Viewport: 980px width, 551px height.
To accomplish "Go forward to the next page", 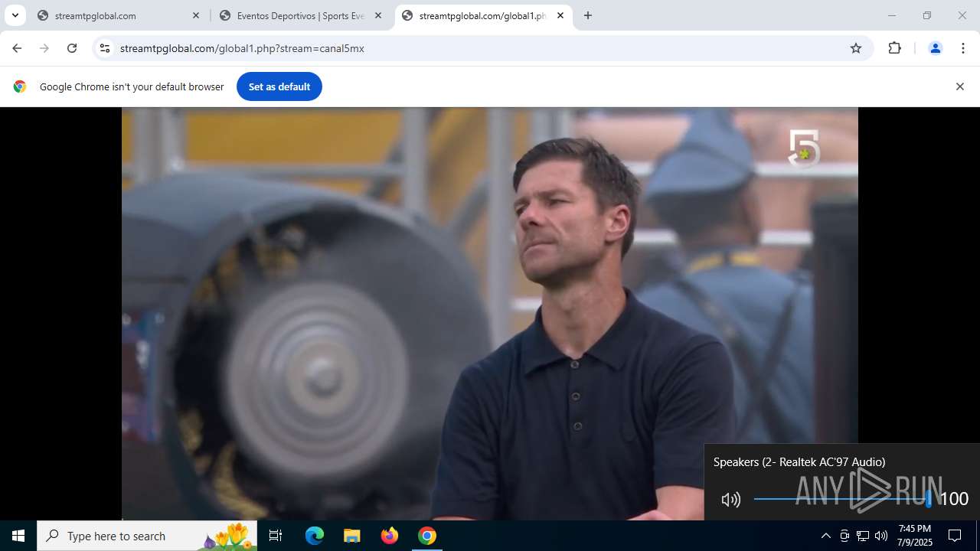I will tap(44, 48).
